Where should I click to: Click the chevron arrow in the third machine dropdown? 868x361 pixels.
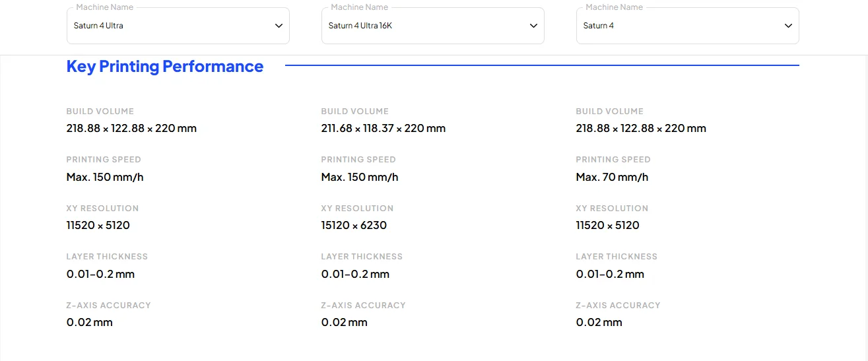tap(788, 26)
